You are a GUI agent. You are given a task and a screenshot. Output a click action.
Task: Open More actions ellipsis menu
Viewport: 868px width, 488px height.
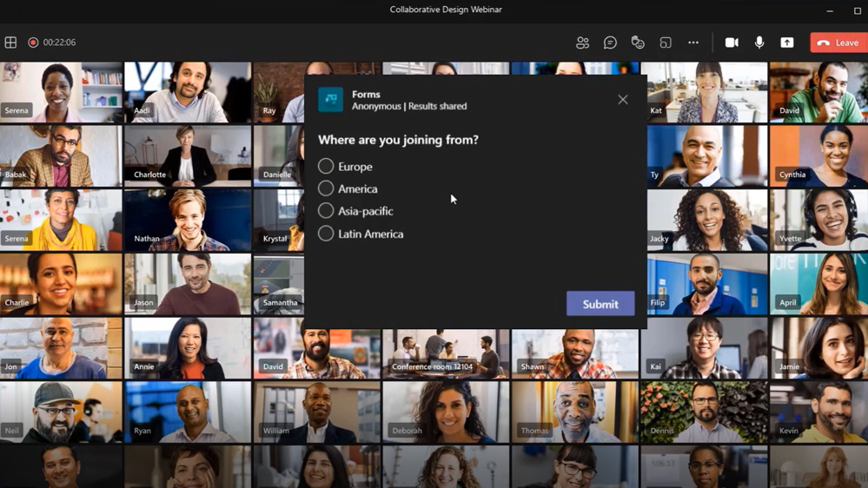(693, 42)
